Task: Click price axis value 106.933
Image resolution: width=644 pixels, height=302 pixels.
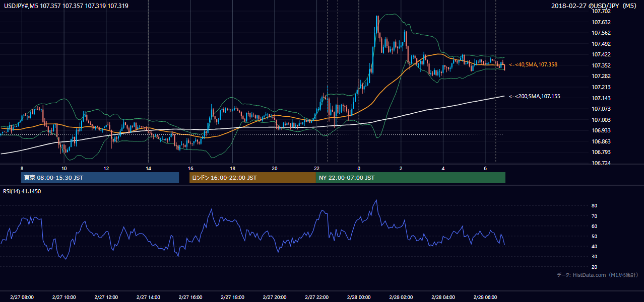Action: coord(600,130)
